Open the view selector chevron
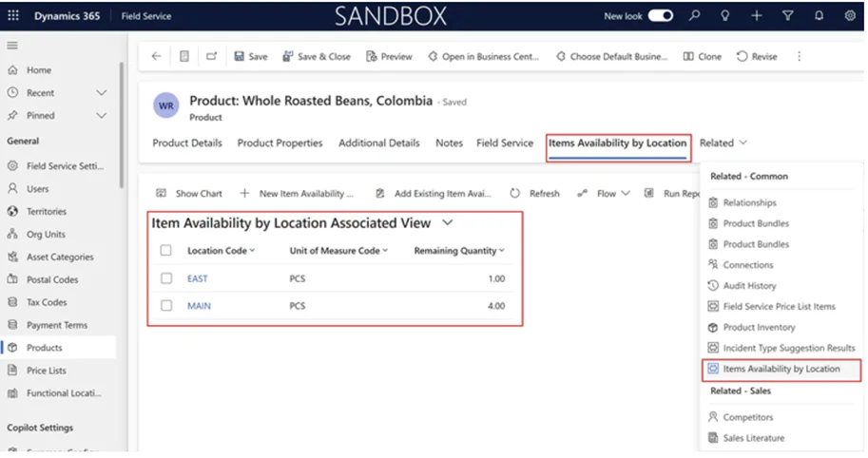The height and width of the screenshot is (458, 868). coord(447,222)
